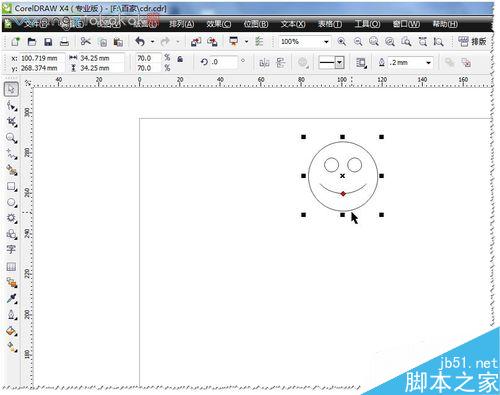Click the 排版 button

click(472, 42)
